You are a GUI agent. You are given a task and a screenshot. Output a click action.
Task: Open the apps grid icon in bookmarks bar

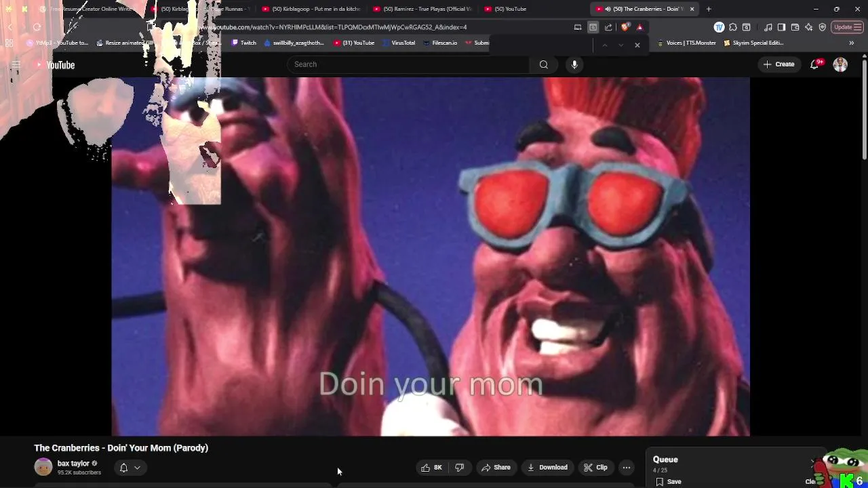point(9,43)
